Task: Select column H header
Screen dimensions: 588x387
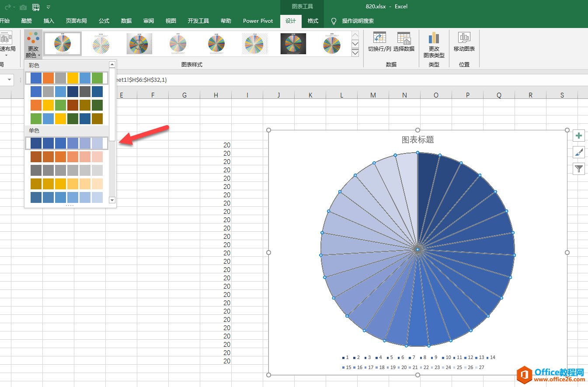Action: (x=216, y=95)
